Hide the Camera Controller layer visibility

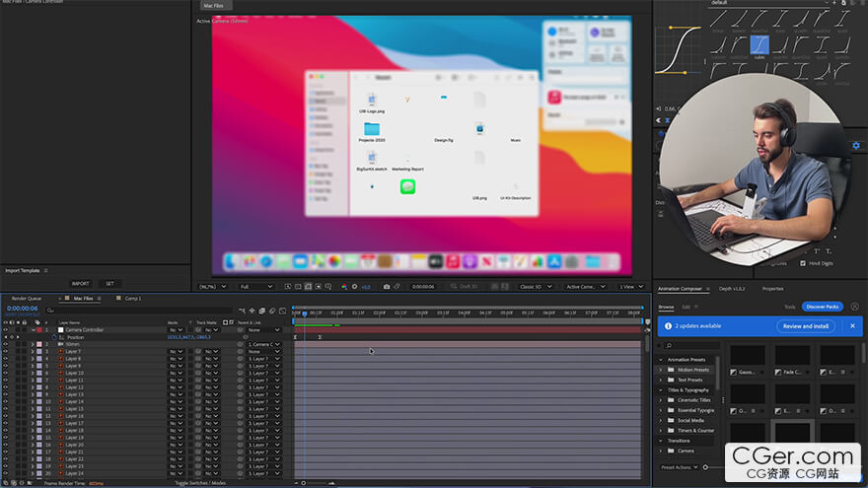5,330
